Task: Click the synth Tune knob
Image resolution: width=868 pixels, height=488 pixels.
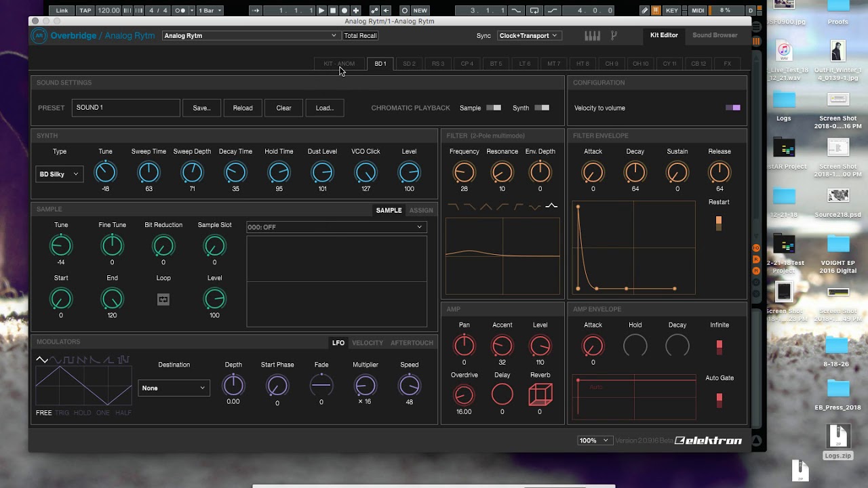Action: pos(105,173)
